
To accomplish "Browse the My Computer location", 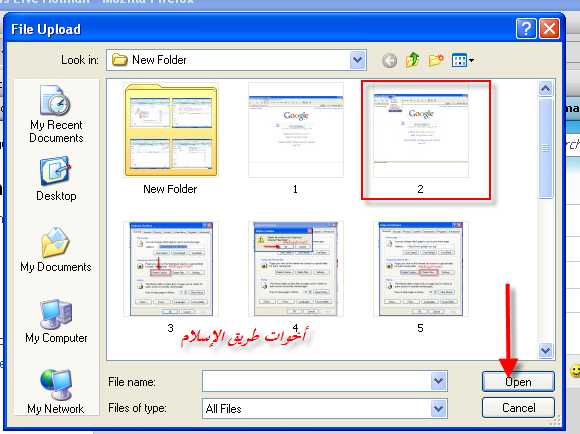I will (x=56, y=321).
